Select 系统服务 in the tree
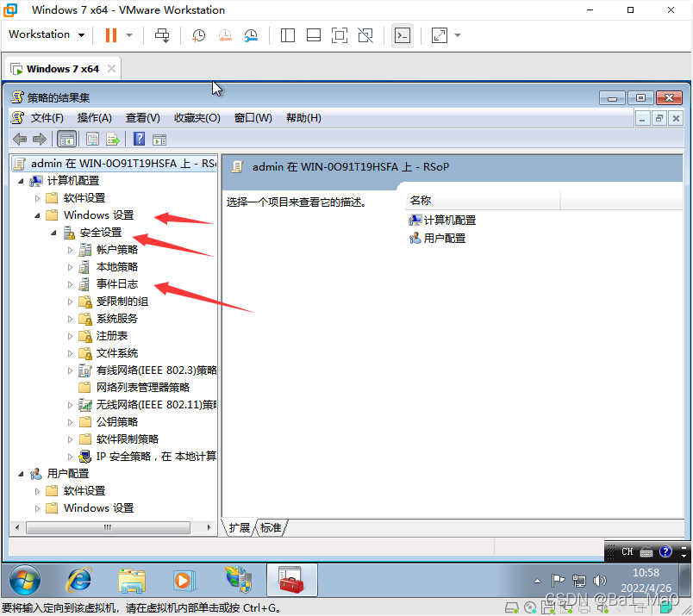Screen dimensions: 693x616 [x=116, y=319]
